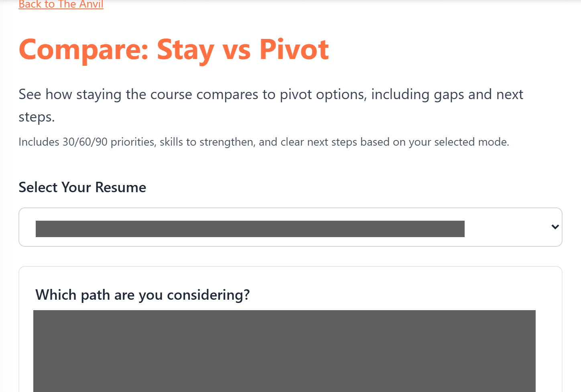
Task: Click the downward chevron beside the resume box
Action: 555,227
